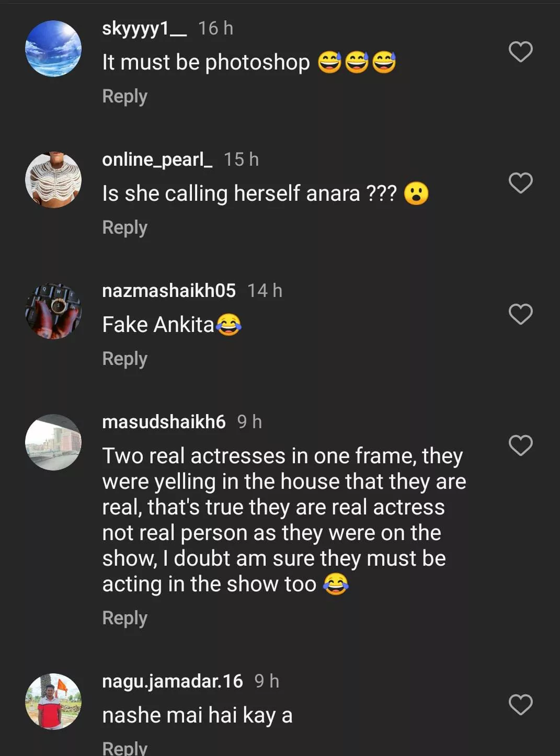Visit masudshaikh6 username link
The width and height of the screenshot is (560, 756).
point(164,422)
